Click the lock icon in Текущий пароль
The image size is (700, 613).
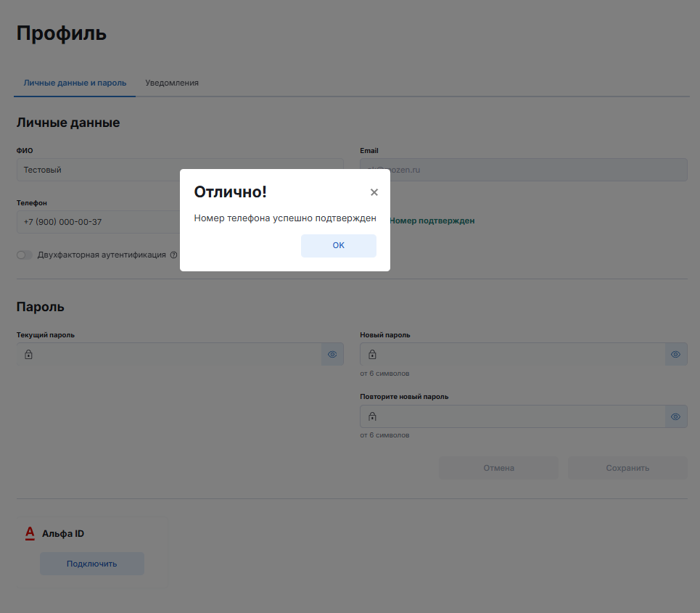coord(28,355)
